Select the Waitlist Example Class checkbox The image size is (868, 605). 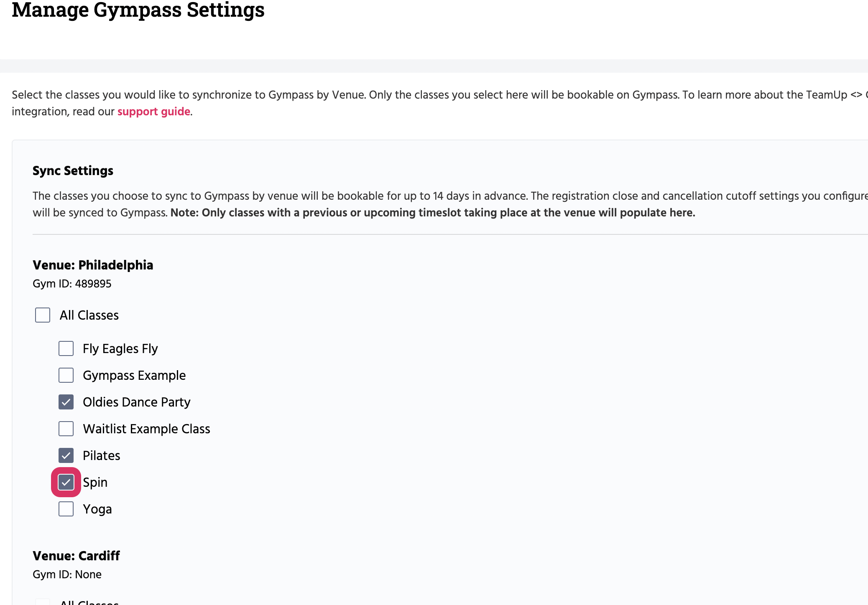coord(66,429)
